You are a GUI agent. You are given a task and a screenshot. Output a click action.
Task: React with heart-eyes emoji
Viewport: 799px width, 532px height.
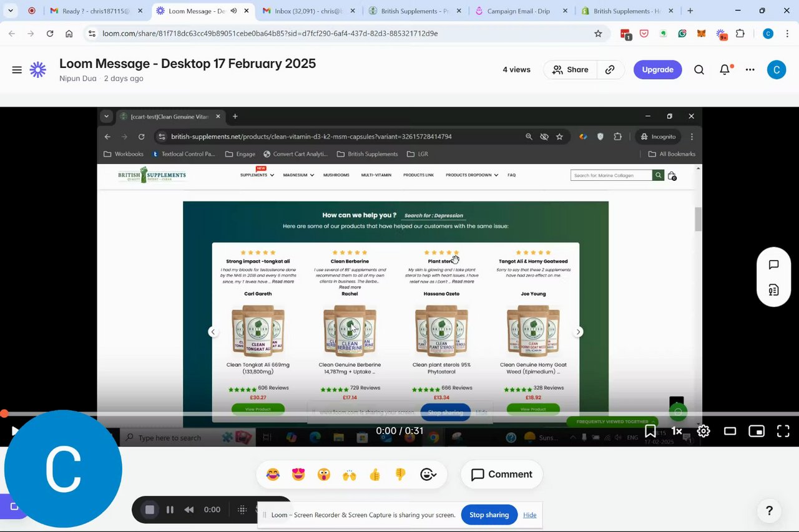pyautogui.click(x=298, y=475)
